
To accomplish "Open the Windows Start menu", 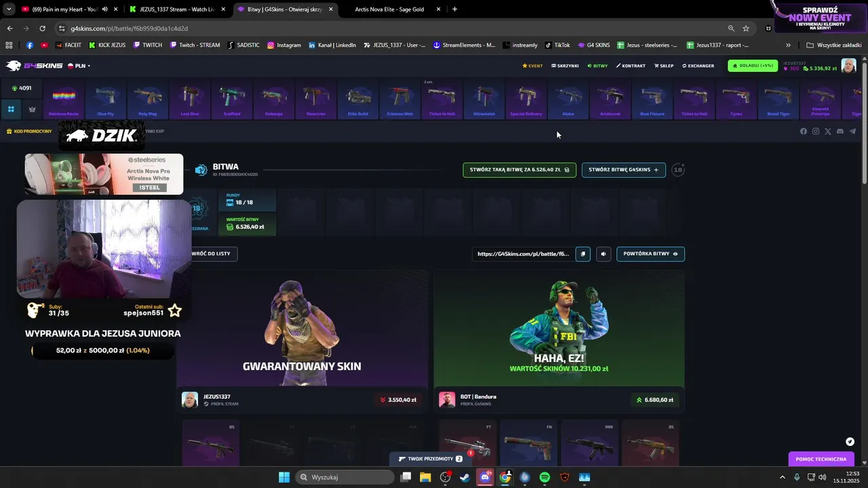I will coord(284,477).
